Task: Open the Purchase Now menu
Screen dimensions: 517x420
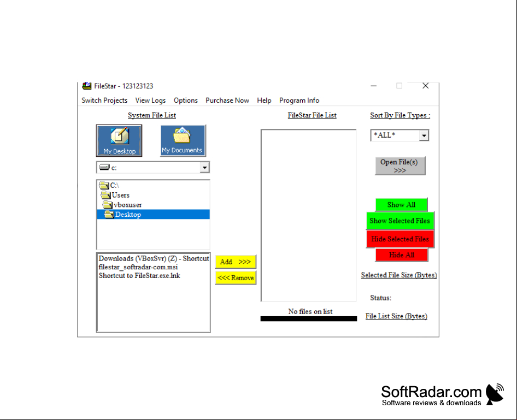Action: [x=227, y=100]
